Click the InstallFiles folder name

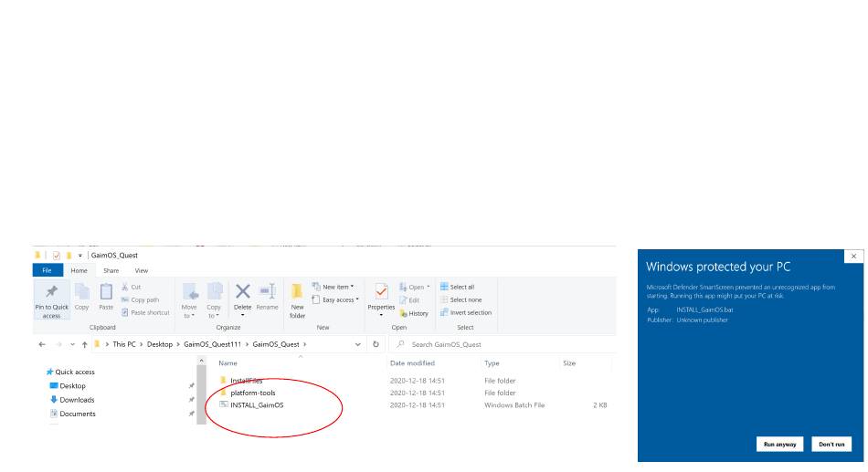pos(247,380)
